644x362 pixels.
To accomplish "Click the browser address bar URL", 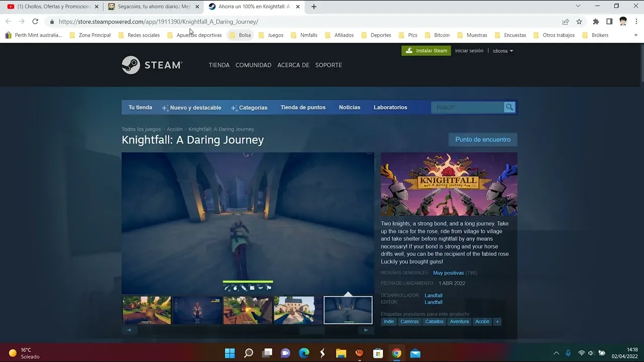I will pyautogui.click(x=158, y=22).
